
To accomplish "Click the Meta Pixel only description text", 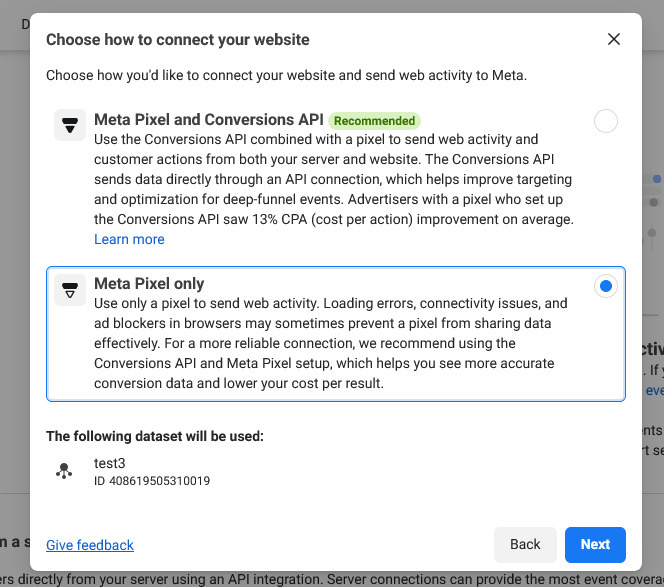I will point(330,343).
